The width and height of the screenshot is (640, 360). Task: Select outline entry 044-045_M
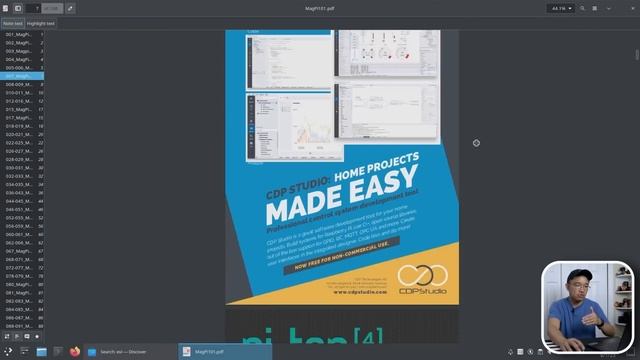coord(22,201)
